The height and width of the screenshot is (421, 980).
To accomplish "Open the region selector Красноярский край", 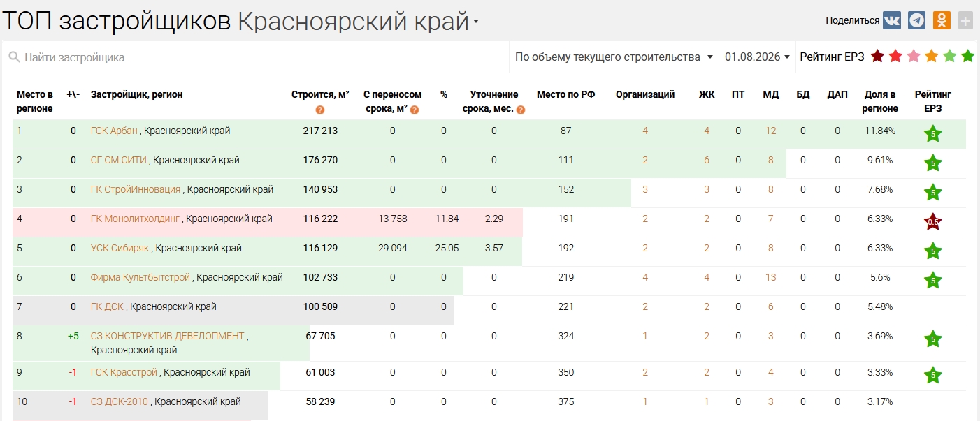I will click(x=359, y=21).
